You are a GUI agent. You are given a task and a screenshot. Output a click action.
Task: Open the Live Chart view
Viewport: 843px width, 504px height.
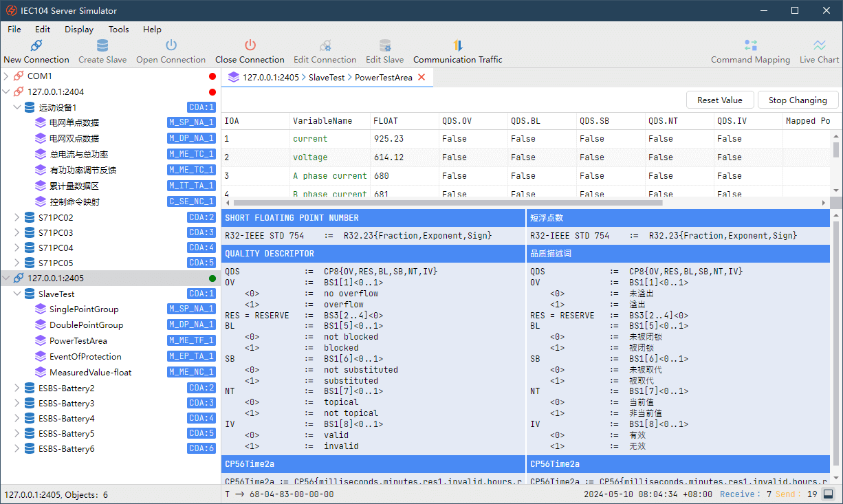[819, 51]
